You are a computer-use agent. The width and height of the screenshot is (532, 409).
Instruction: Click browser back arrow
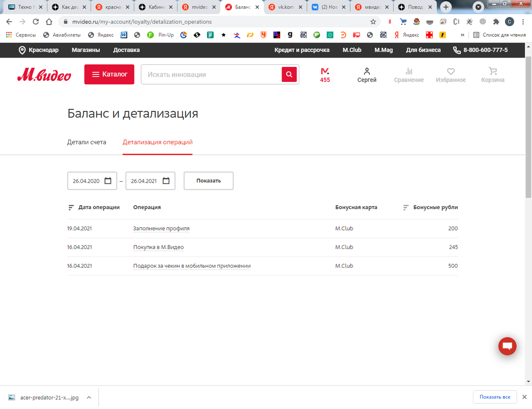pos(10,22)
